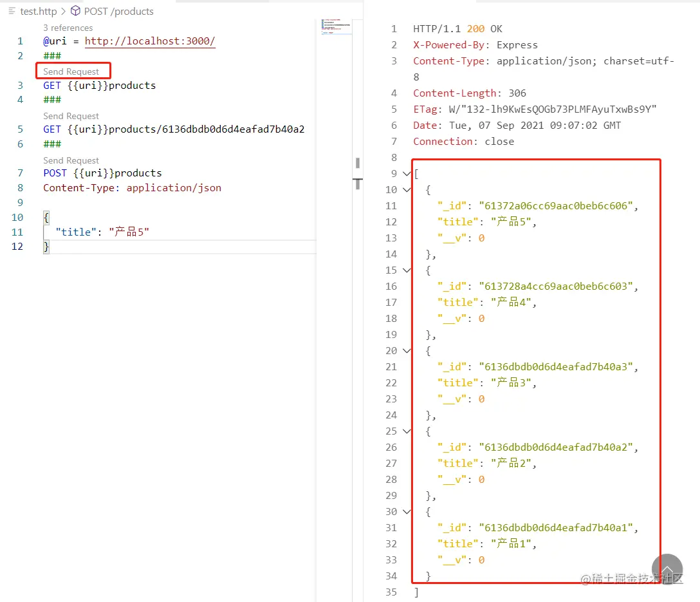
Task: Click the response title "产品4" line
Action: click(x=486, y=303)
